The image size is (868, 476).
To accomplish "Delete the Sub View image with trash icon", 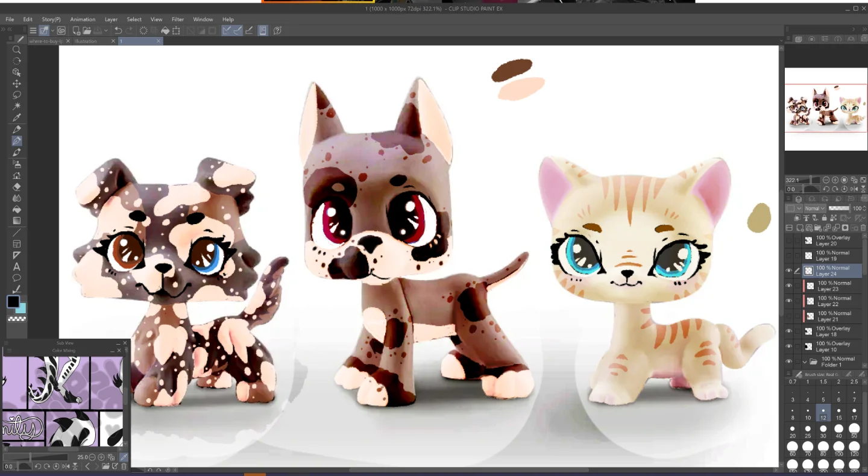I will 124,466.
